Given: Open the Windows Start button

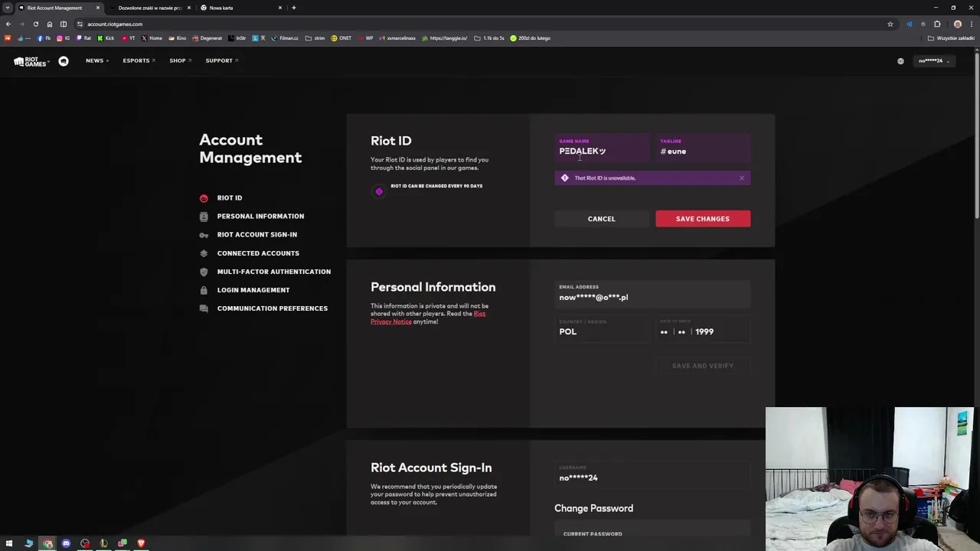Looking at the screenshot, I should coord(9,543).
